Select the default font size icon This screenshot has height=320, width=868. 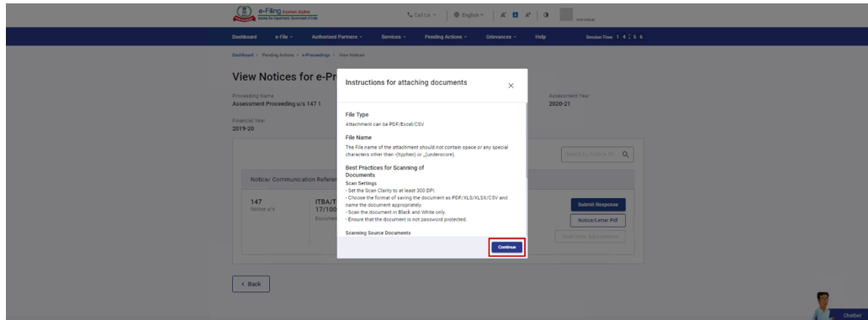(x=515, y=15)
